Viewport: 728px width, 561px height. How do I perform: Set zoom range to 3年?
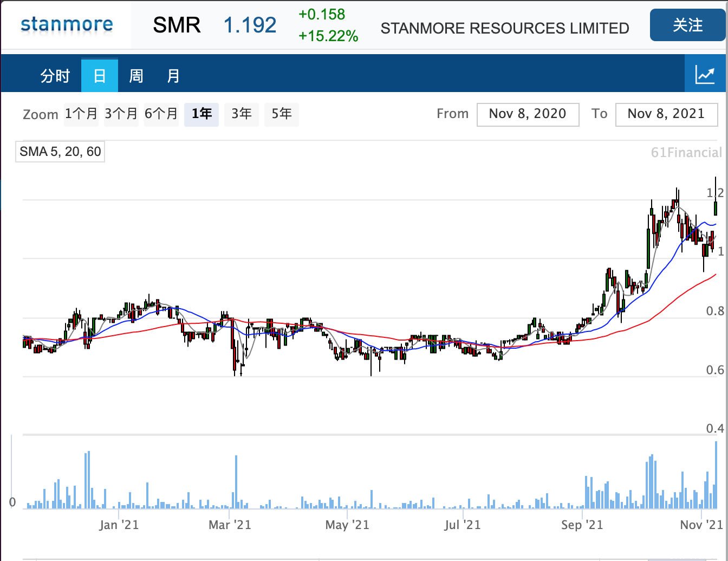click(242, 114)
